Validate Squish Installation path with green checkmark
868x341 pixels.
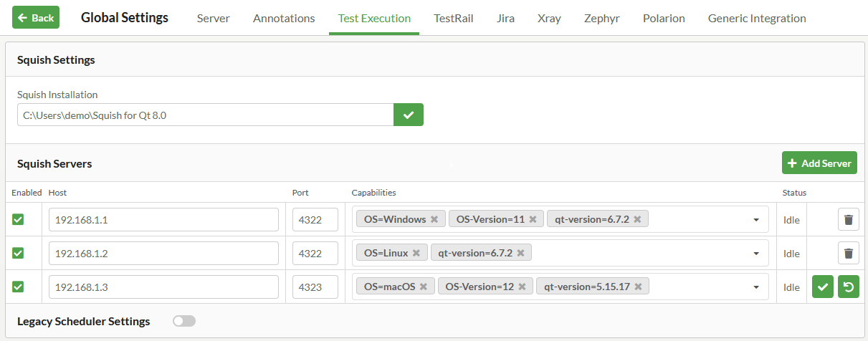[409, 115]
